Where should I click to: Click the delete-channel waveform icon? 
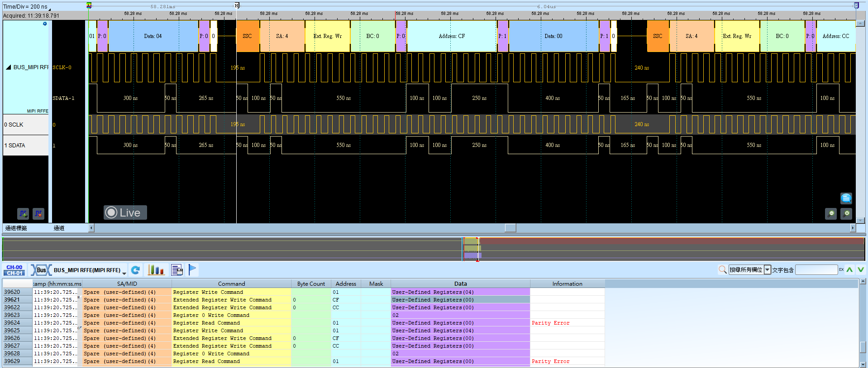click(x=38, y=213)
